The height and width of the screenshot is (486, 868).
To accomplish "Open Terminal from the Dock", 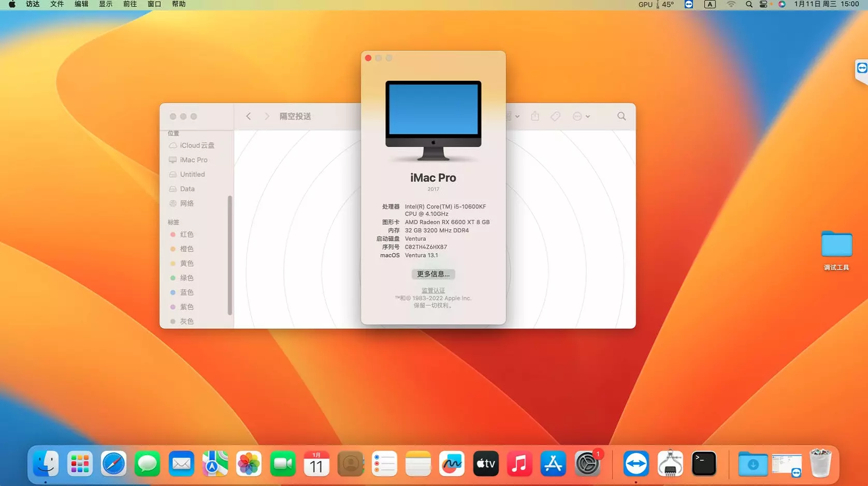I will [703, 464].
